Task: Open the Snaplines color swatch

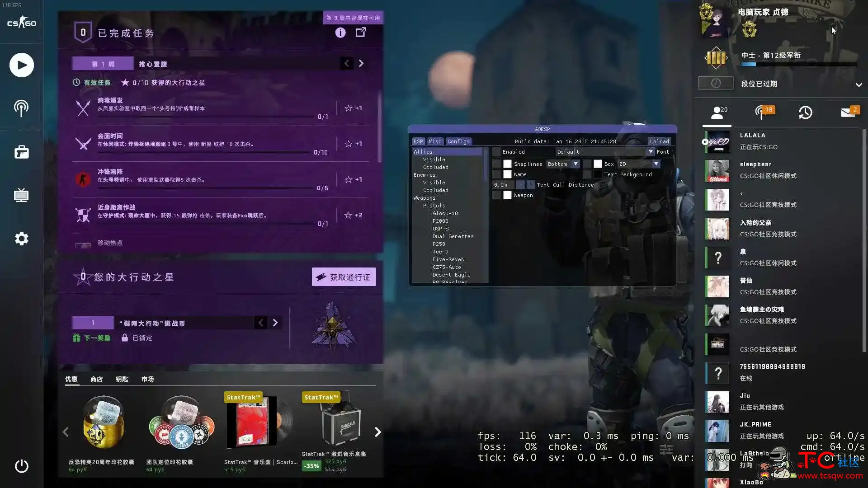Action: point(507,164)
